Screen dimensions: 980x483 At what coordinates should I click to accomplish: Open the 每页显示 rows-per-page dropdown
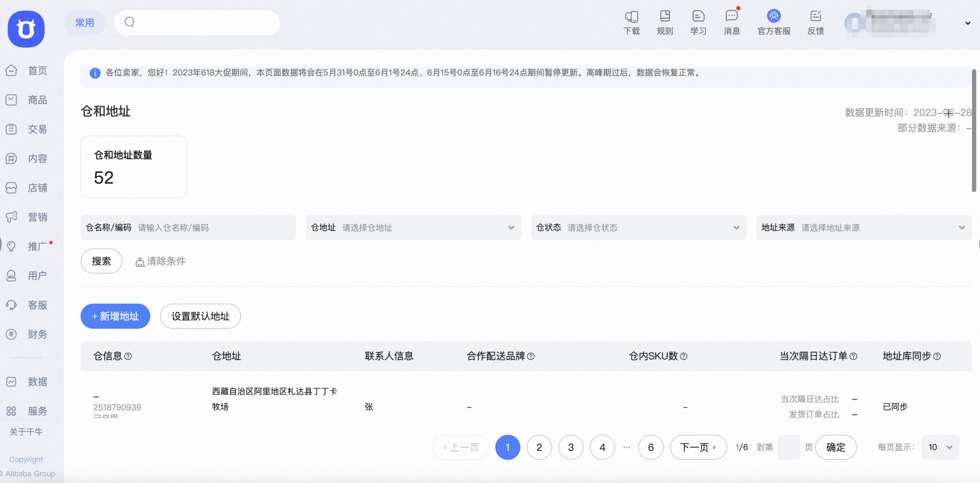(x=940, y=447)
